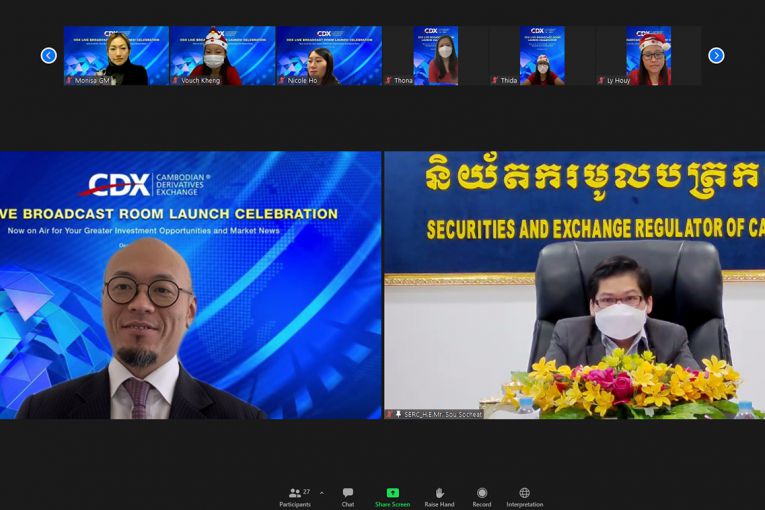Start recording with Record button
Screen dimensions: 765x510
click(x=482, y=497)
